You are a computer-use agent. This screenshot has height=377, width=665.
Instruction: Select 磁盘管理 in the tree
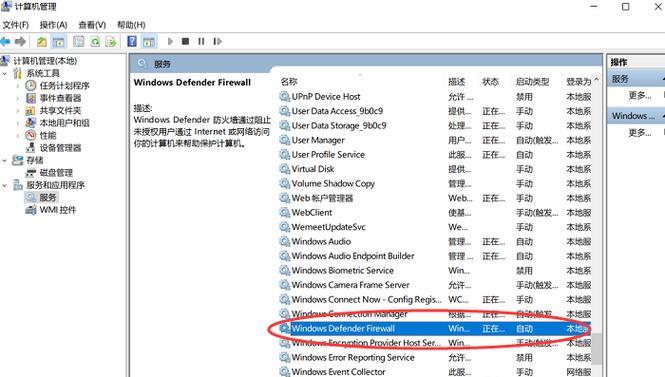[x=56, y=173]
